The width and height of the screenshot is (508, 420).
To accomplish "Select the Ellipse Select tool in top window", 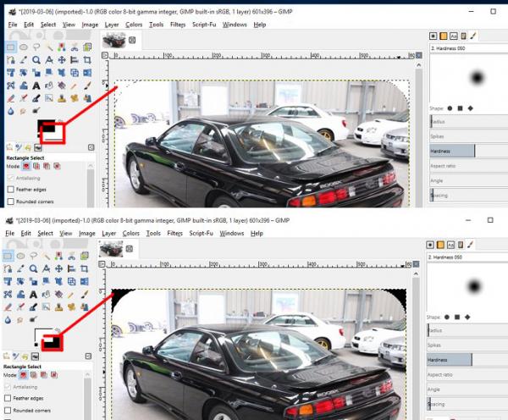I will [x=24, y=47].
